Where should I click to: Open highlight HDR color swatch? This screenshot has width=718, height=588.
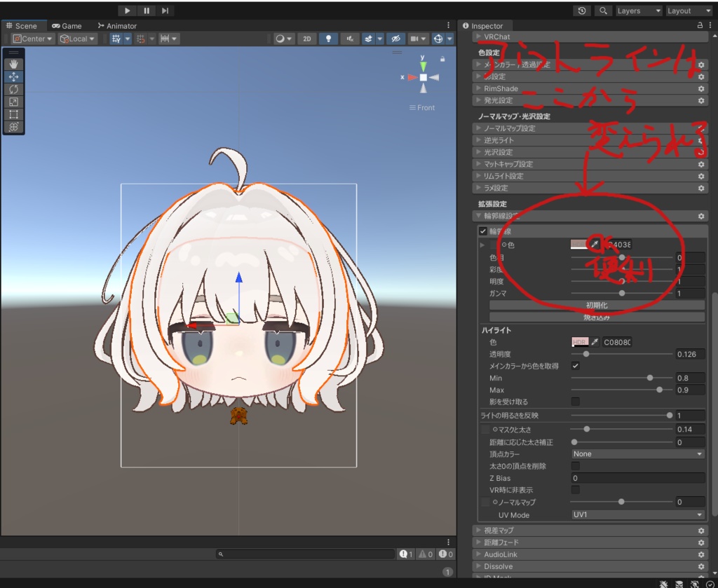pyautogui.click(x=580, y=342)
